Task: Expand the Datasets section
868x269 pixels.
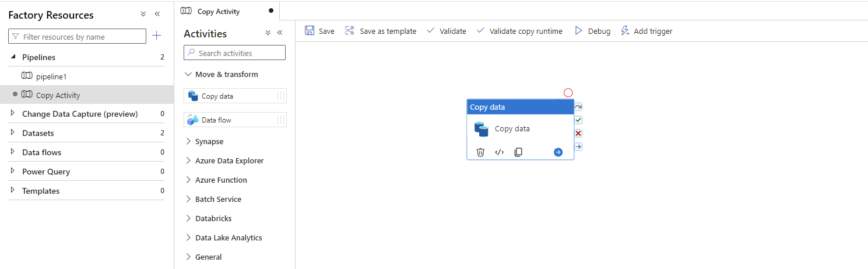Action: 13,133
